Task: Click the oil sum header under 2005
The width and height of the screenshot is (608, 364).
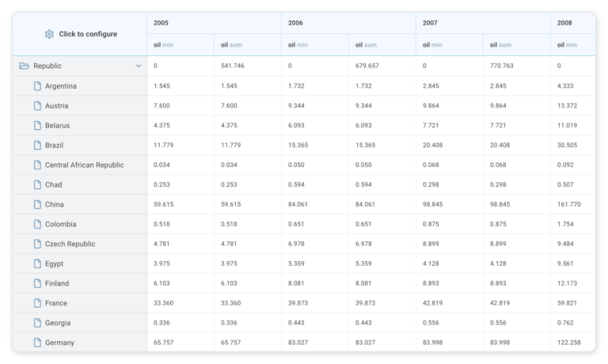Action: coord(248,45)
